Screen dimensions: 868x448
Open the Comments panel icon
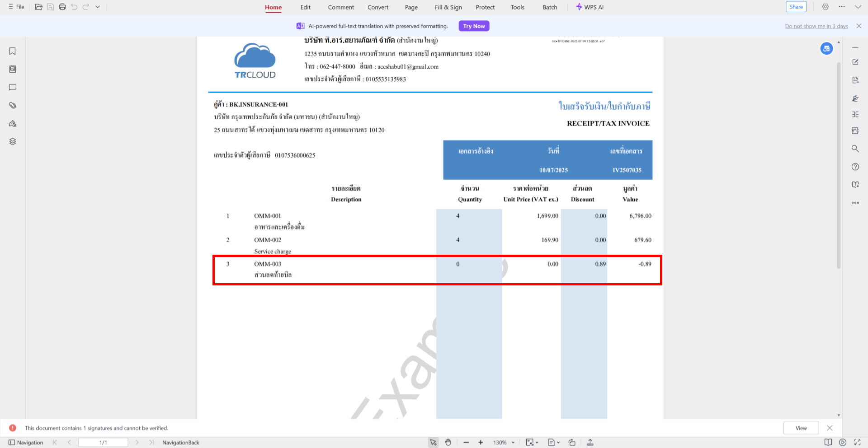tap(13, 87)
